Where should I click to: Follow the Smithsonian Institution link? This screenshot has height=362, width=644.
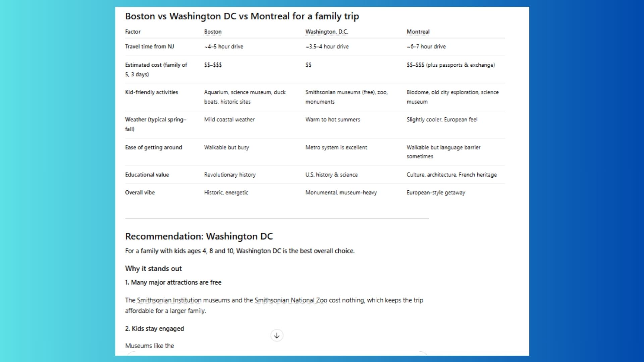tap(169, 300)
